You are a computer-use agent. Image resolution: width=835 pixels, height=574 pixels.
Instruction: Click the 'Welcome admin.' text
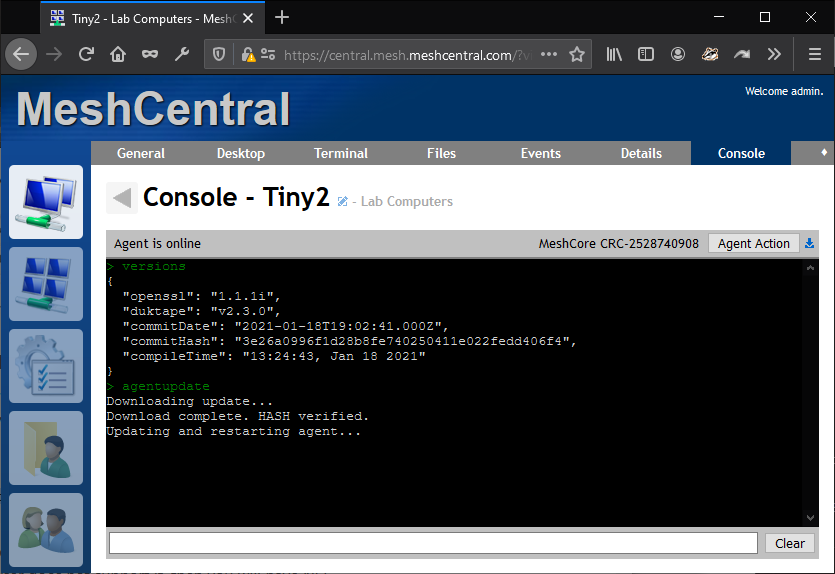(x=783, y=91)
